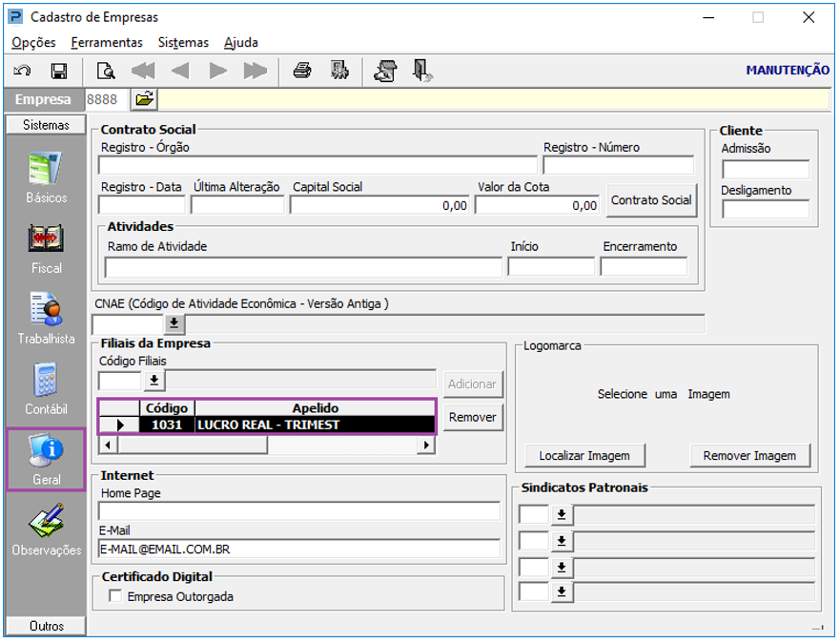Screen dimensions: 840x643
Task: Open the second Sindicatos Patronais dropdown
Action: 562,541
